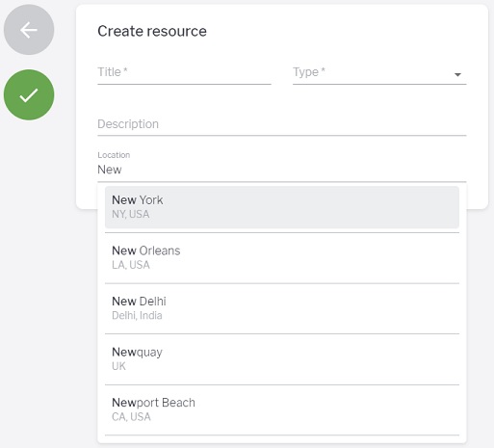494x448 pixels.
Task: Choose New Orleans from location suggestions
Action: 282,258
